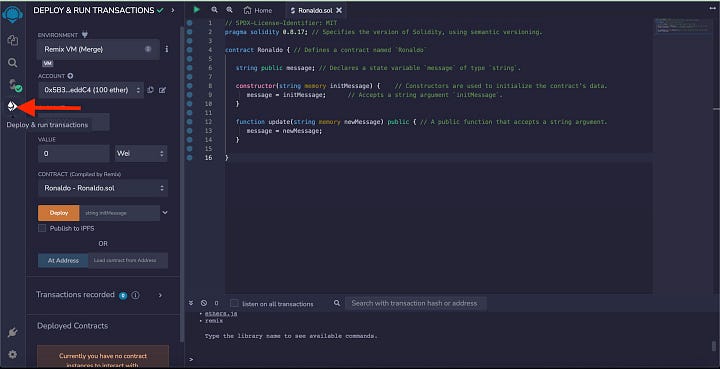
Task: Open the account selector dropdown
Action: tap(91, 90)
